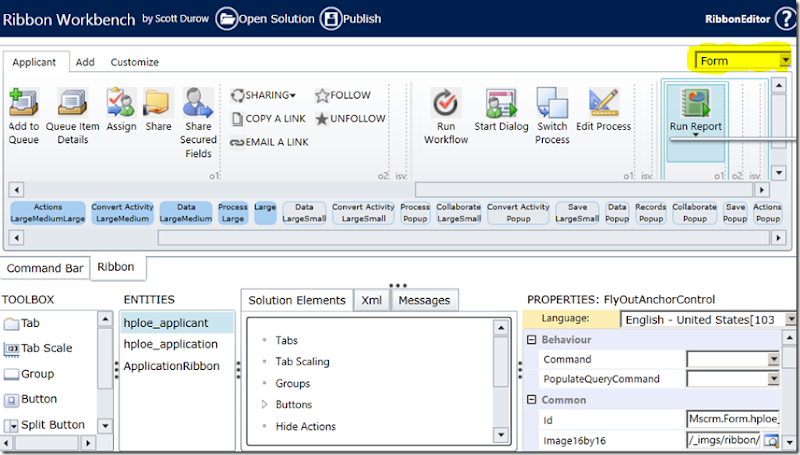Image resolution: width=800 pixels, height=455 pixels.
Task: Select hploe_application in the Entities list
Action: click(x=170, y=344)
